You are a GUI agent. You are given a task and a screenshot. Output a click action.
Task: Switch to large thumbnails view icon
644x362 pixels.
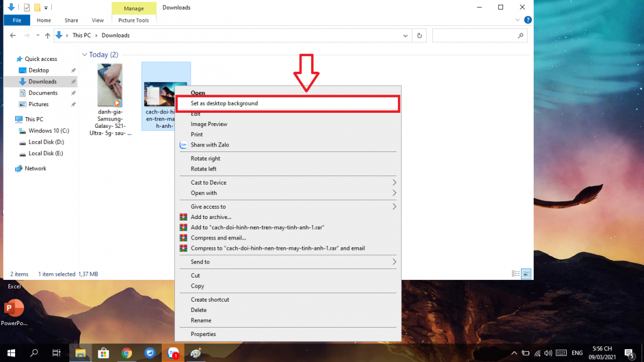[x=526, y=274]
